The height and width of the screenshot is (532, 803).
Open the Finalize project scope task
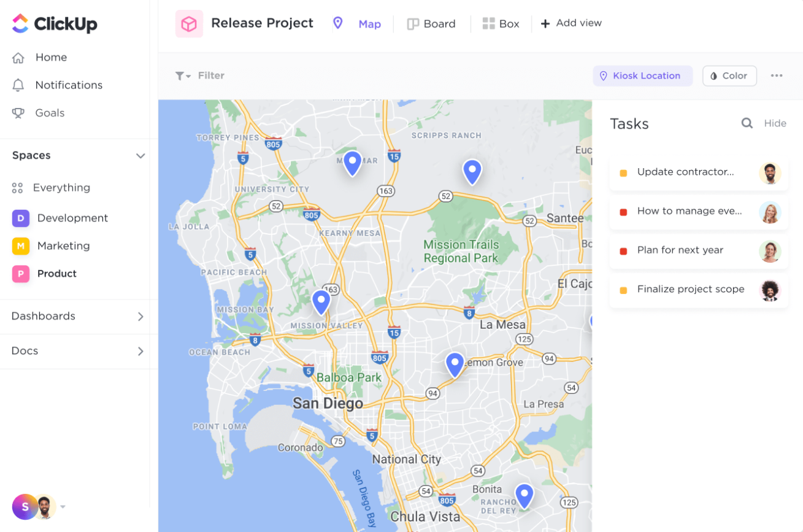coord(699,290)
